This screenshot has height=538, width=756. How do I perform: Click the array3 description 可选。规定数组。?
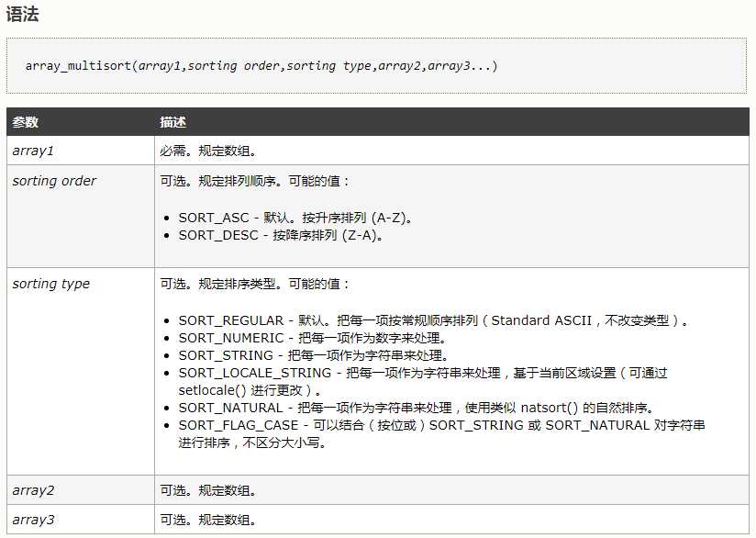(208, 520)
